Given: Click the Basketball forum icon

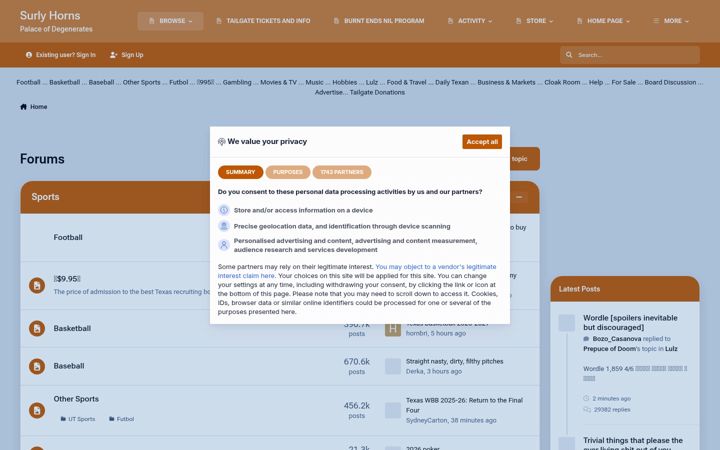Looking at the screenshot, I should click(37, 329).
